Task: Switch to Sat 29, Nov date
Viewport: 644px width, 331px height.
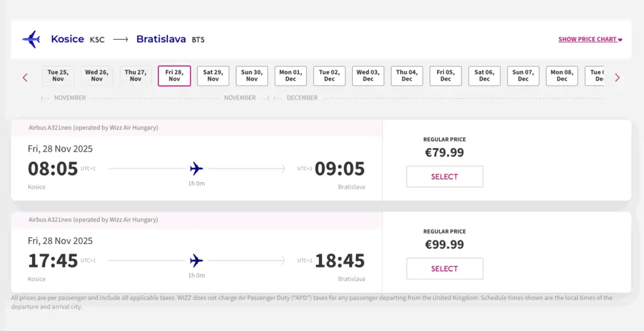Action: [x=213, y=76]
